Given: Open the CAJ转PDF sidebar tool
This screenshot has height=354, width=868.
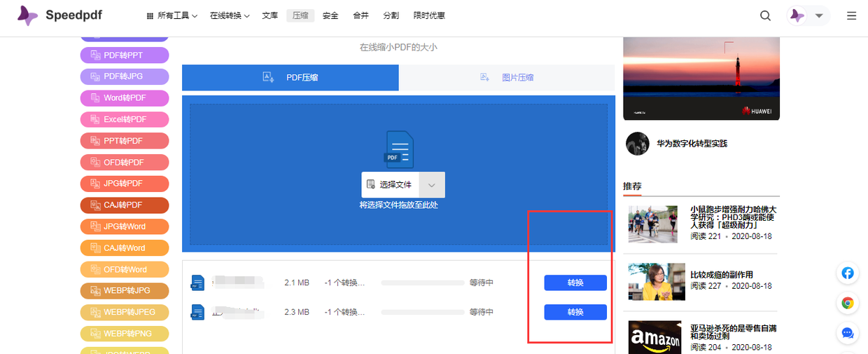Looking at the screenshot, I should [125, 205].
